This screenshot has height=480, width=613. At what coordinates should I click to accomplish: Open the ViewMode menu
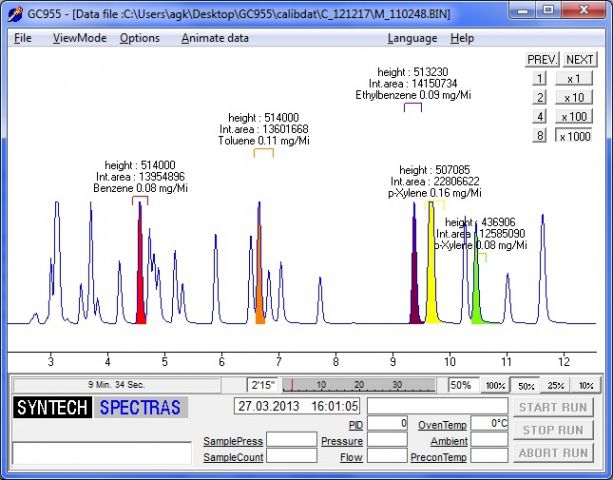80,38
